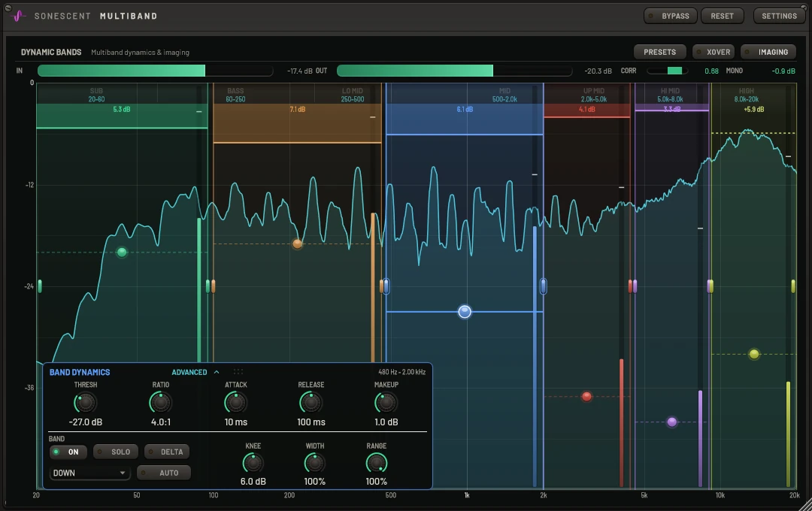Click the MAKEUP knob
The image size is (812, 511).
point(386,402)
